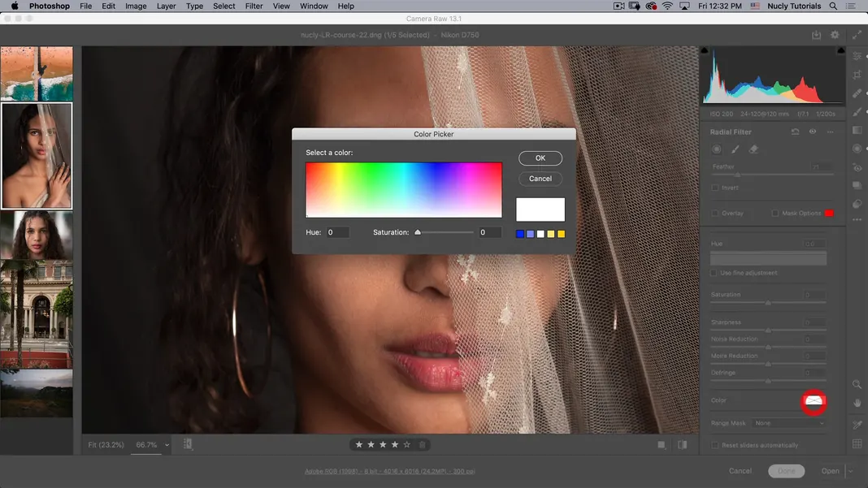Viewport: 868px width, 488px height.
Task: Open the Filter menu
Action: pyautogui.click(x=254, y=6)
